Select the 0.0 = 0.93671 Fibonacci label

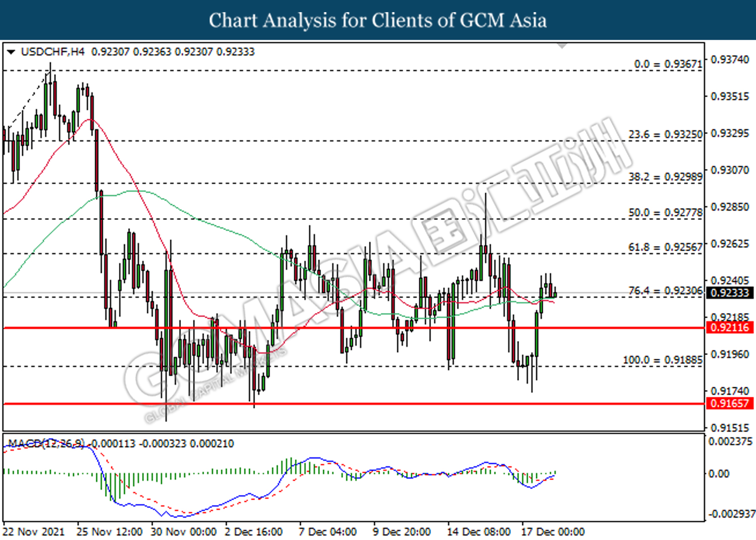pyautogui.click(x=668, y=64)
